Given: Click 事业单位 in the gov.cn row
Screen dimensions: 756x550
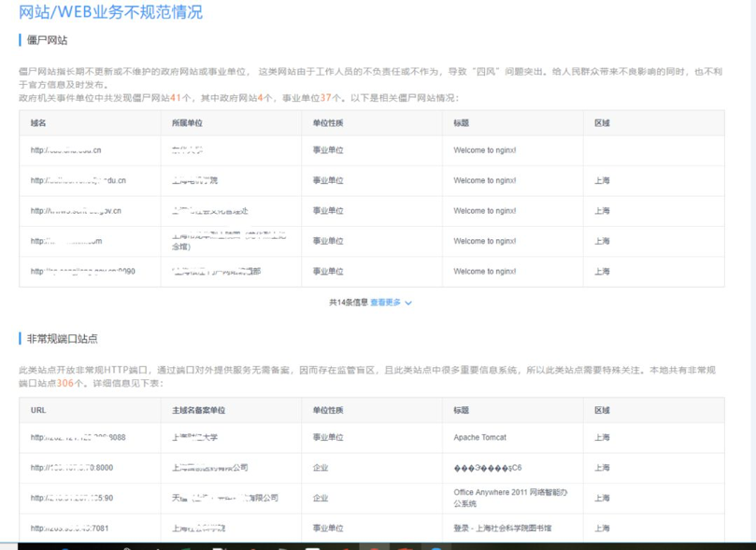Looking at the screenshot, I should click(328, 211).
